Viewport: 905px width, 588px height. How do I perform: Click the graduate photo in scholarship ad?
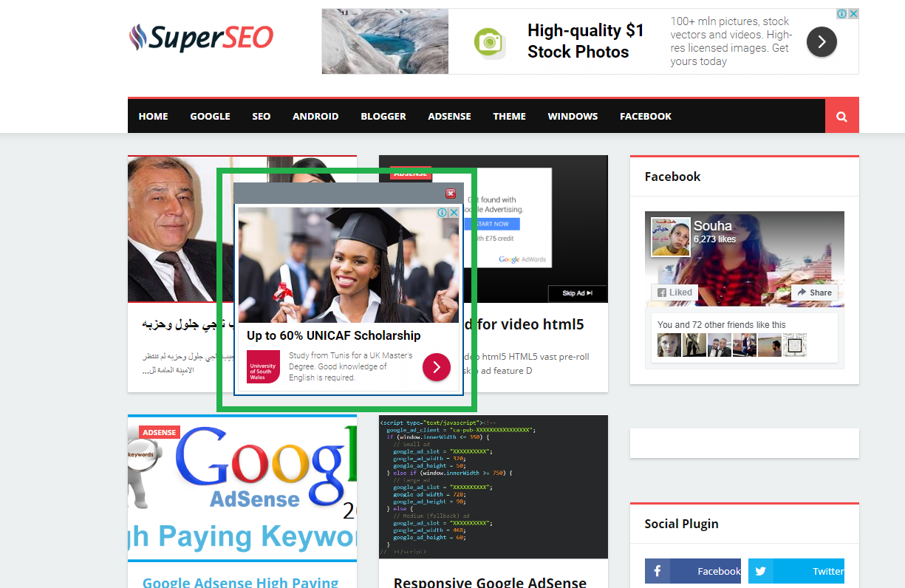click(349, 264)
